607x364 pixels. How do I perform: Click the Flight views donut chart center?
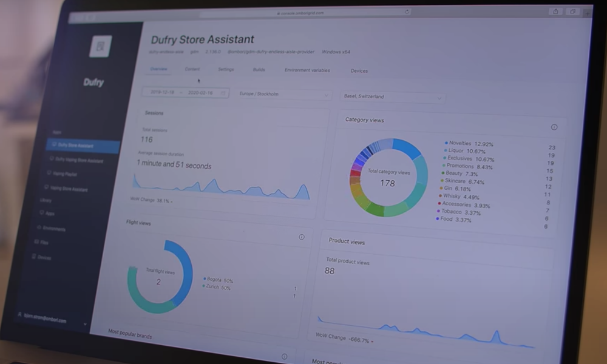(x=160, y=277)
